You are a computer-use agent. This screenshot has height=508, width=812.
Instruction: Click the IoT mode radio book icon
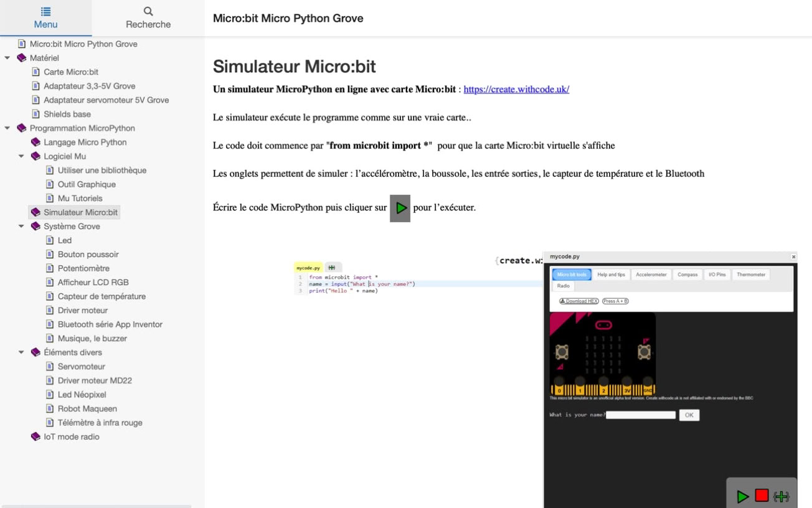point(35,437)
